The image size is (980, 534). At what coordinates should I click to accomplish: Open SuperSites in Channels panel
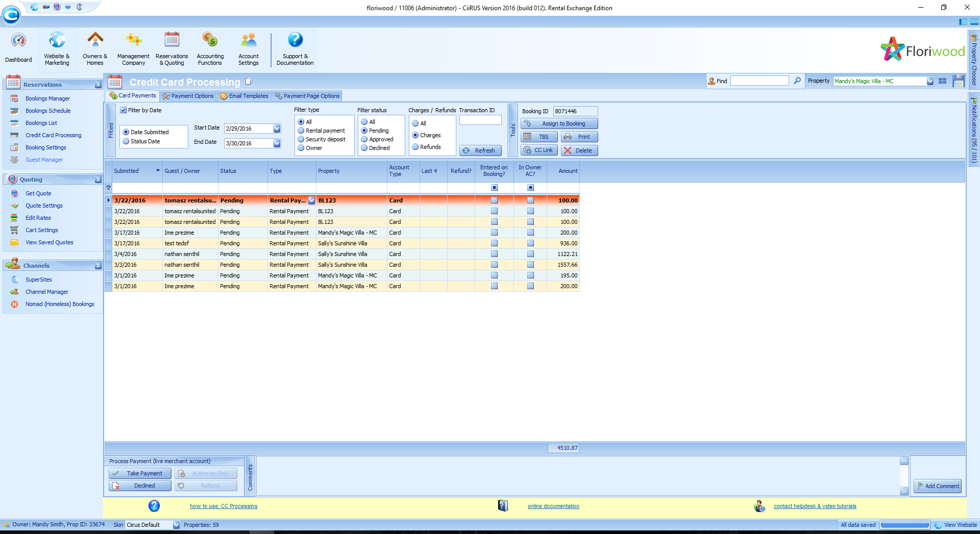coord(39,279)
